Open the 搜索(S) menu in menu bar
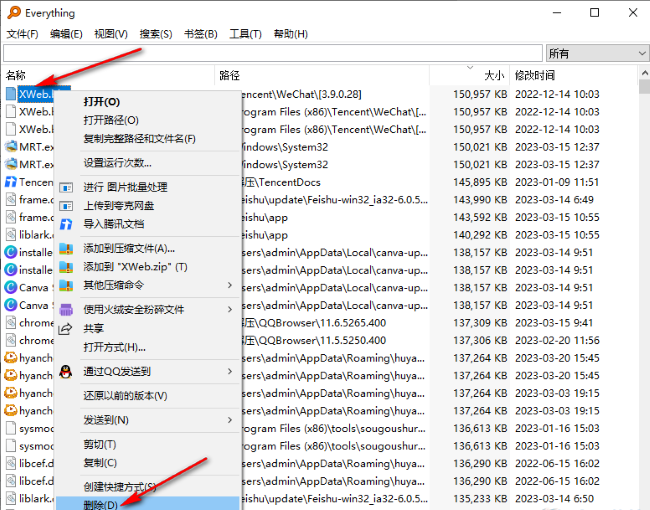The height and width of the screenshot is (510, 650). click(155, 34)
